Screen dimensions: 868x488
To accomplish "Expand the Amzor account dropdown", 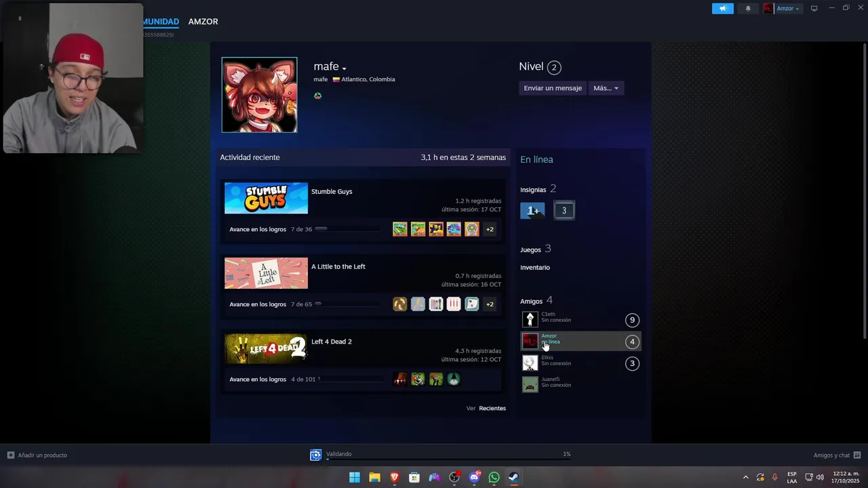I will coord(783,9).
